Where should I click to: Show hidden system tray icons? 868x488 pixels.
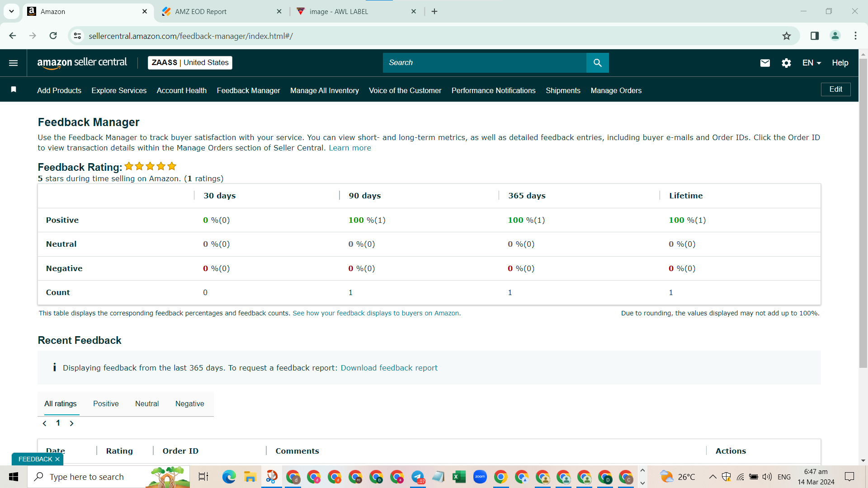[x=712, y=477]
